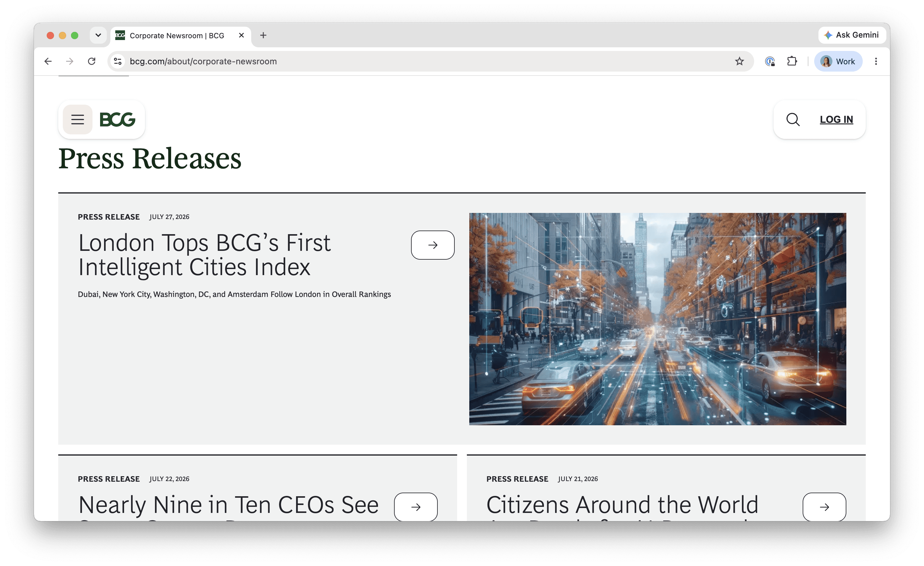Open the Extensions puzzle icon

792,61
